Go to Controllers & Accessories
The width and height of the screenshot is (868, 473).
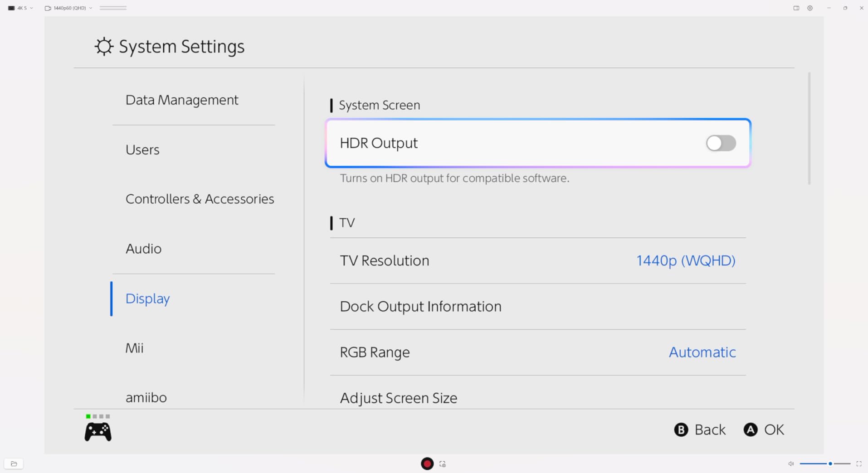point(200,199)
